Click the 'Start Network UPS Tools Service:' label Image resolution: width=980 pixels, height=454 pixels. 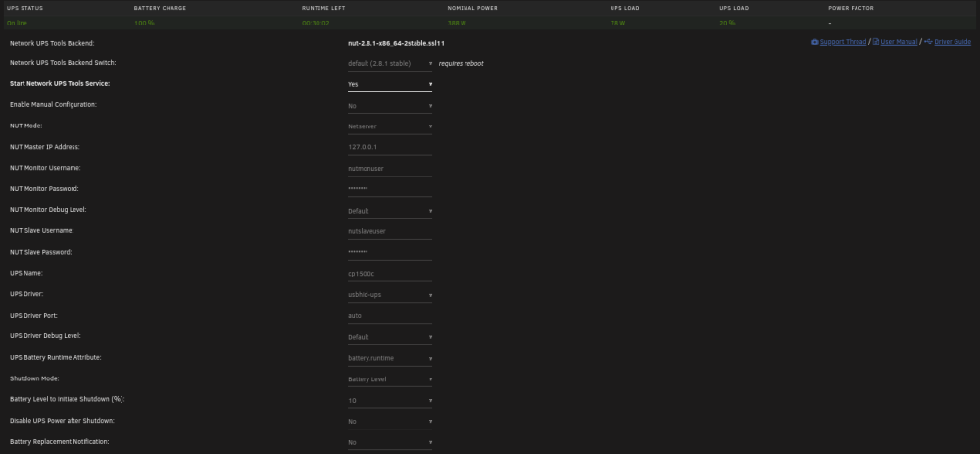coord(60,83)
